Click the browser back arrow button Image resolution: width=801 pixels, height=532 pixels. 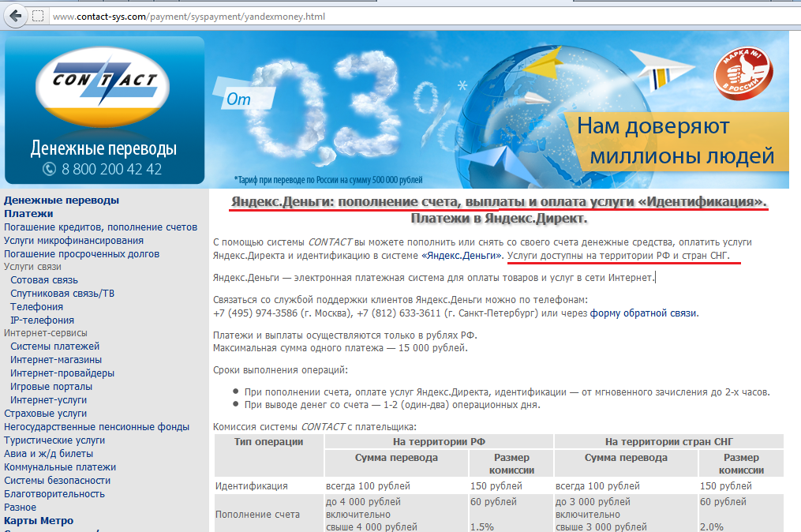15,17
